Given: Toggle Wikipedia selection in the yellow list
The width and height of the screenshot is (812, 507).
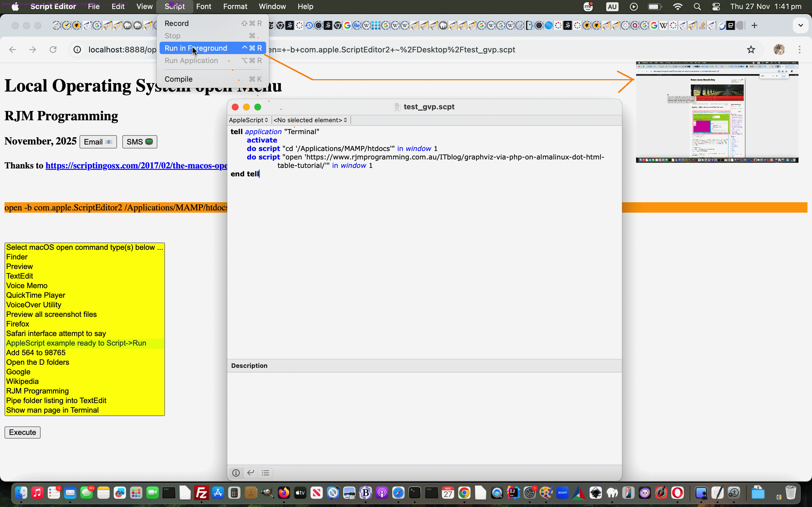Looking at the screenshot, I should click(22, 381).
